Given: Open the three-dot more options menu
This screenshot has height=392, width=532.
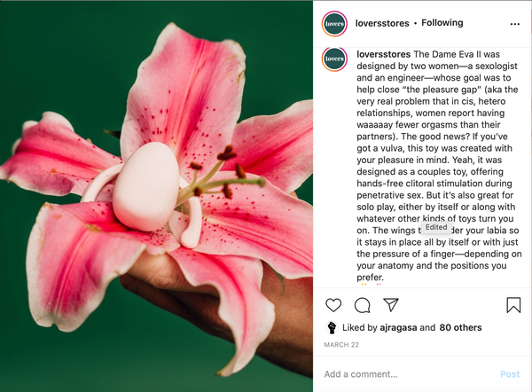Looking at the screenshot, I should click(x=514, y=24).
